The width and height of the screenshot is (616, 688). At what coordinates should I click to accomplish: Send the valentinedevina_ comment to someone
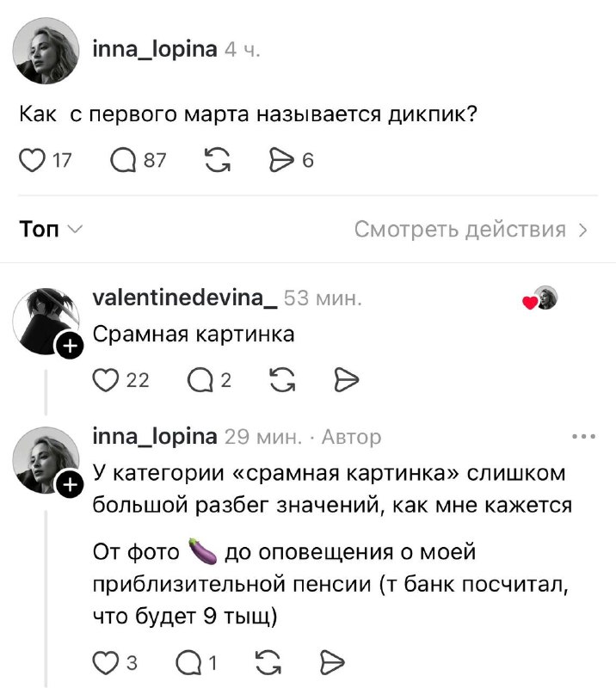pos(345,379)
